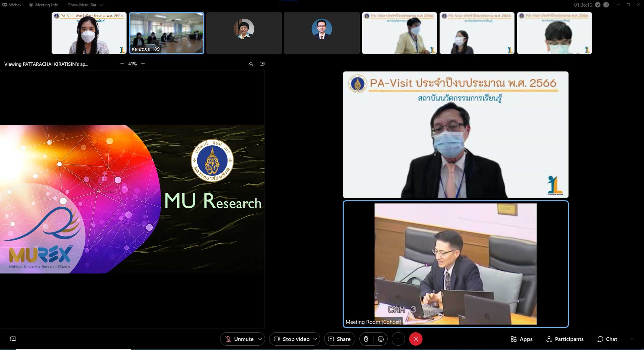Image resolution: width=644 pixels, height=350 pixels.
Task: Zoom in on shared content with plus
Action: pyautogui.click(x=143, y=64)
